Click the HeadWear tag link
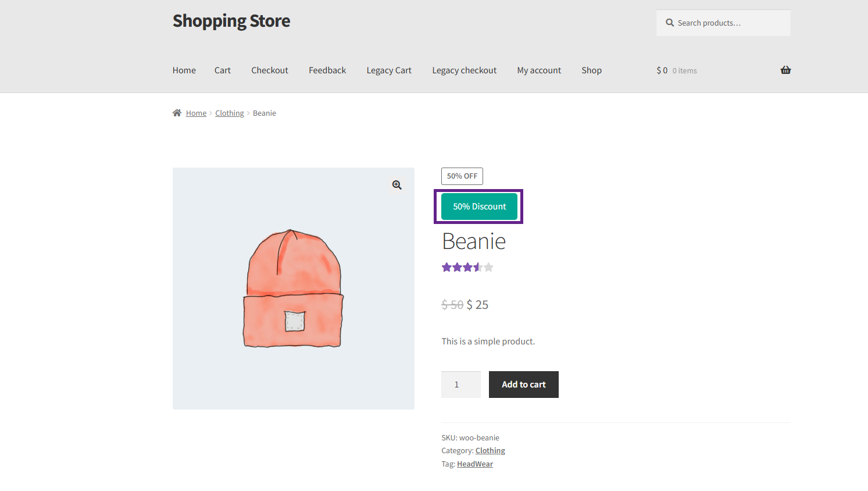Image resolution: width=868 pixels, height=491 pixels. coord(474,463)
